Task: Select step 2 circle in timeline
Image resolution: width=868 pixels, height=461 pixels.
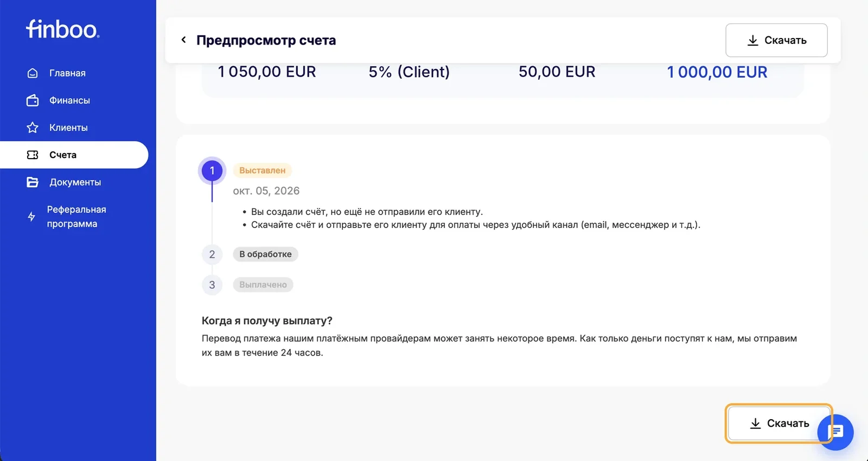Action: coord(212,254)
